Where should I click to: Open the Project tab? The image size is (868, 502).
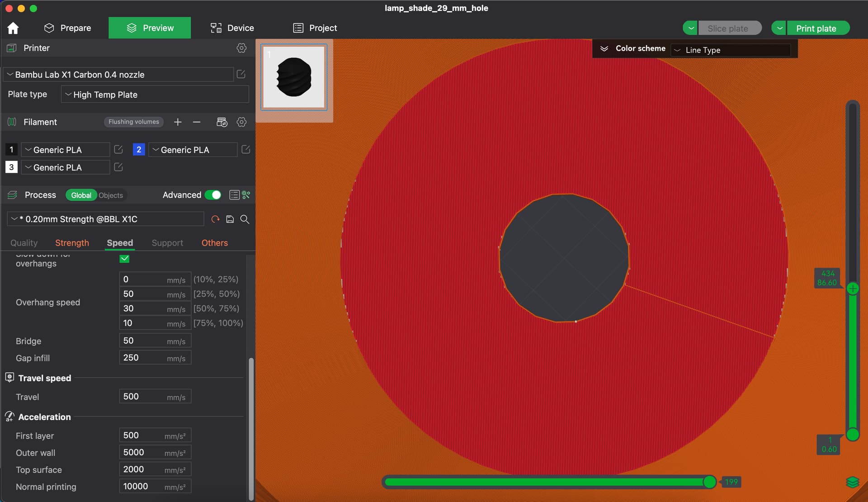click(x=315, y=28)
